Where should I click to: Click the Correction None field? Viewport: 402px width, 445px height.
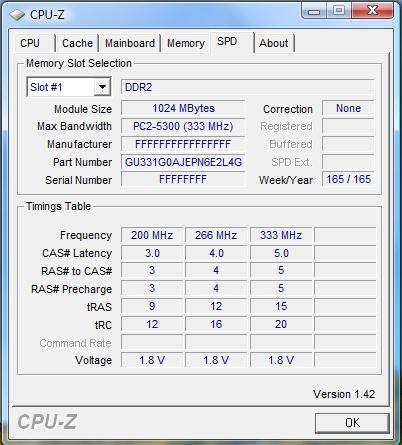pos(348,108)
